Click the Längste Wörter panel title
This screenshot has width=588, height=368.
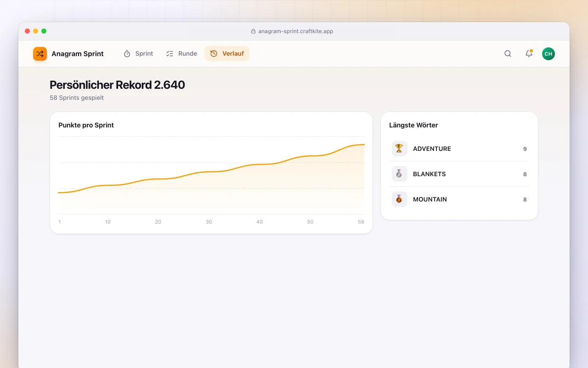tap(413, 125)
